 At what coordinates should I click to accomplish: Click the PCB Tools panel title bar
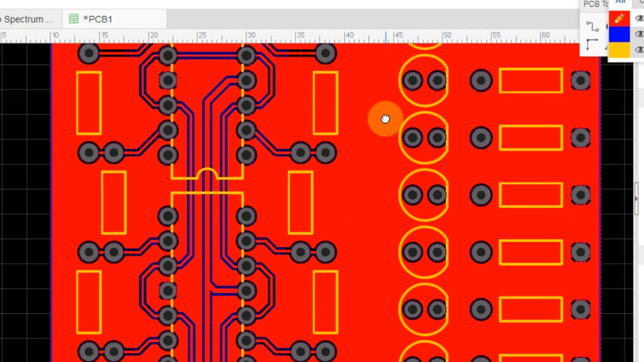[594, 5]
